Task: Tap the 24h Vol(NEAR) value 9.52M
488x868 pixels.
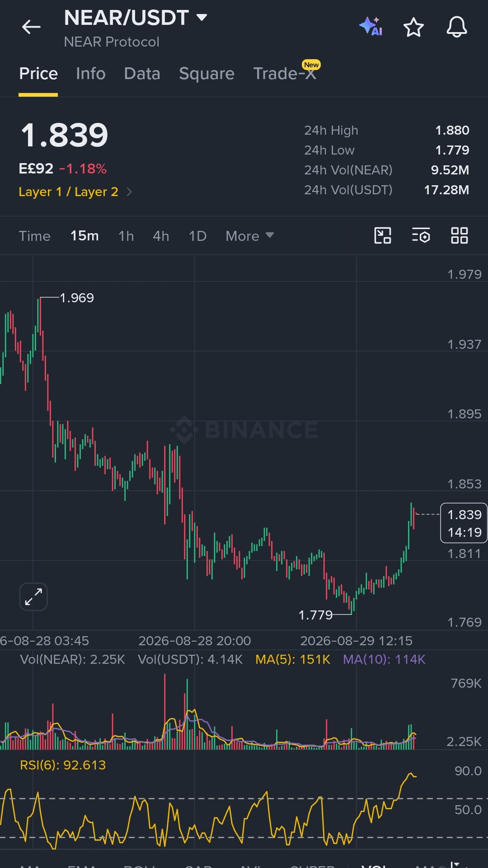Action: tap(450, 170)
